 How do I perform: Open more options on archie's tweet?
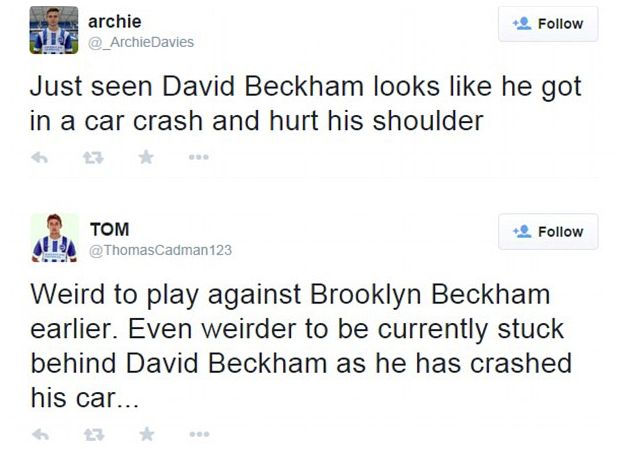[x=198, y=157]
